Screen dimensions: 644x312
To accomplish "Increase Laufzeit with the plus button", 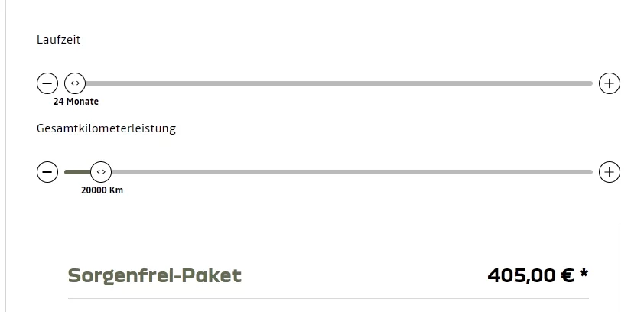I will coord(609,83).
